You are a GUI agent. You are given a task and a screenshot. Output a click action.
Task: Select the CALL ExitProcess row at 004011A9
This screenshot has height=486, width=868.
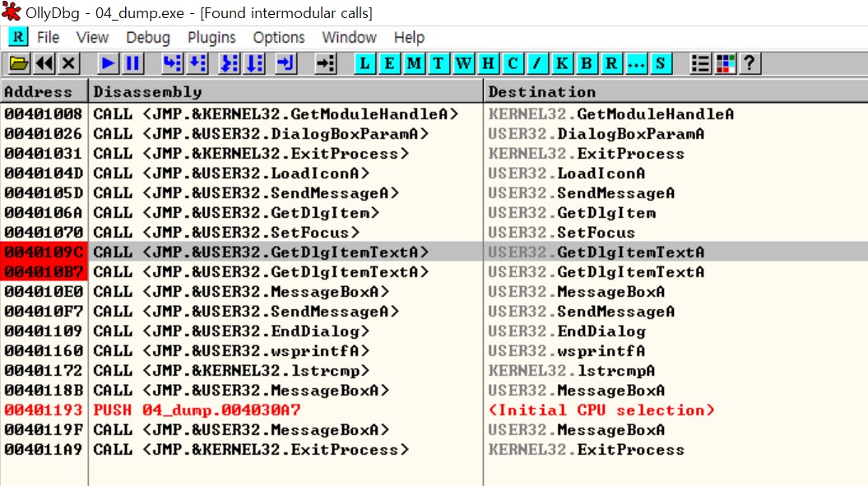[434, 450]
